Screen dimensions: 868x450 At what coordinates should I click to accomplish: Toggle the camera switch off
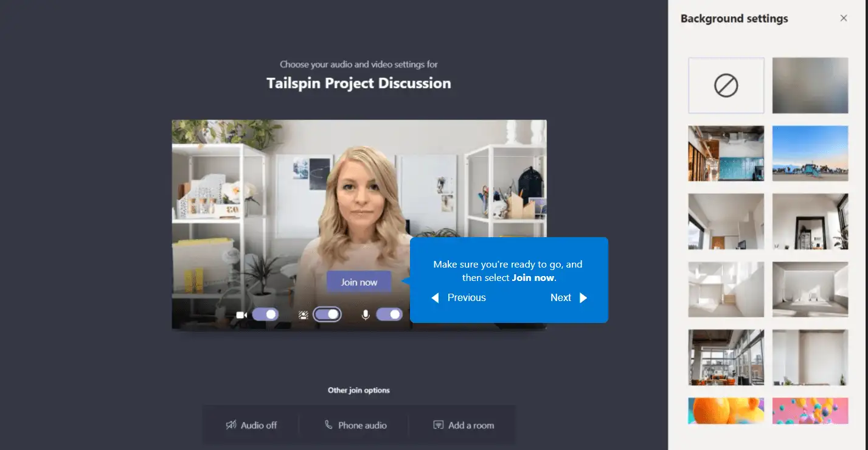(265, 314)
